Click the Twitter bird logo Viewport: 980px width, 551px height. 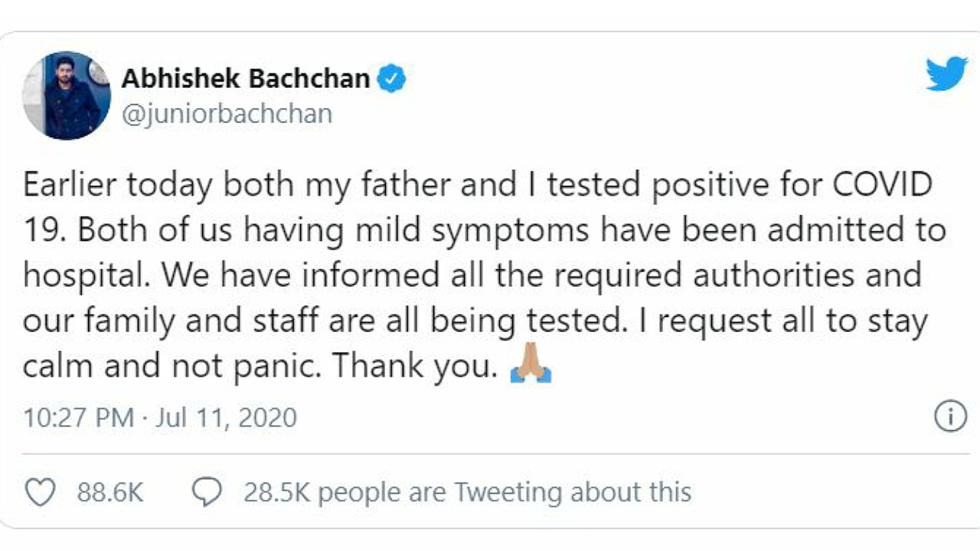tap(946, 75)
